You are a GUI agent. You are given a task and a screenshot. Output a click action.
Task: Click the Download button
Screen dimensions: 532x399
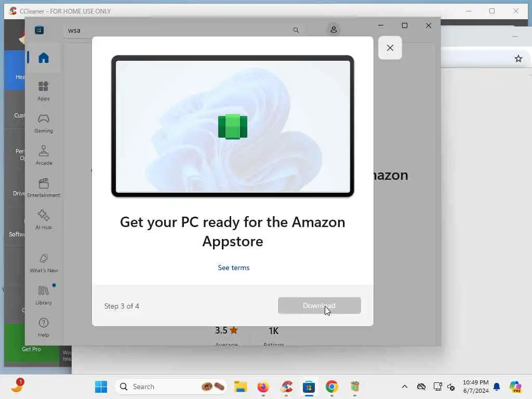click(x=320, y=305)
